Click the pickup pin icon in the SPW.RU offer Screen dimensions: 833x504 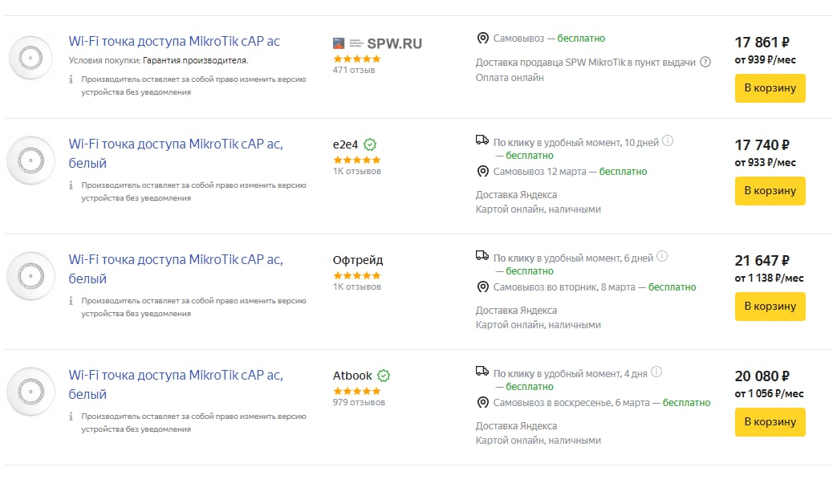pos(482,39)
